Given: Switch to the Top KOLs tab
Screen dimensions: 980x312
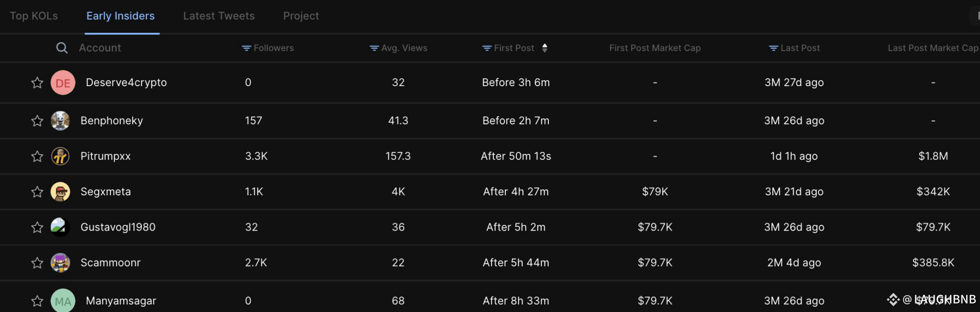Looking at the screenshot, I should 34,16.
